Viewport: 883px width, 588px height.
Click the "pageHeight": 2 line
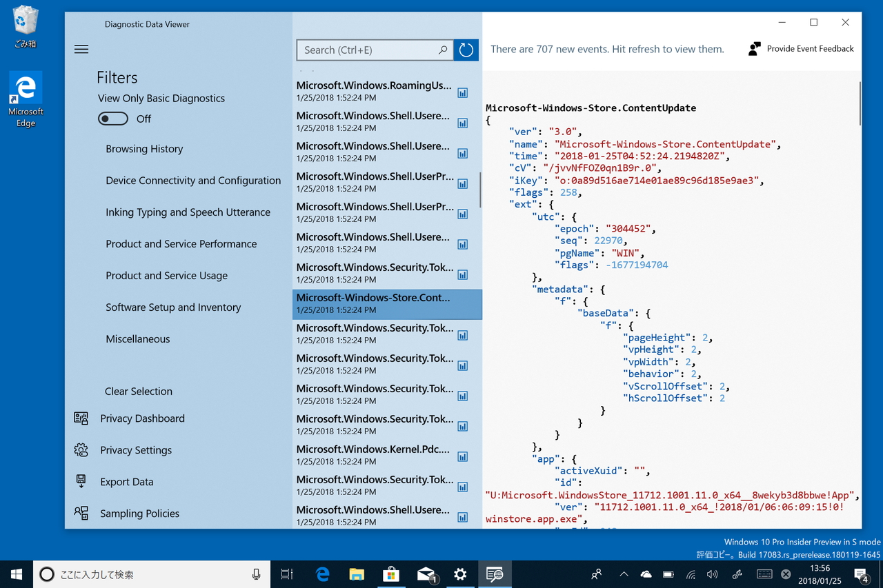click(667, 338)
